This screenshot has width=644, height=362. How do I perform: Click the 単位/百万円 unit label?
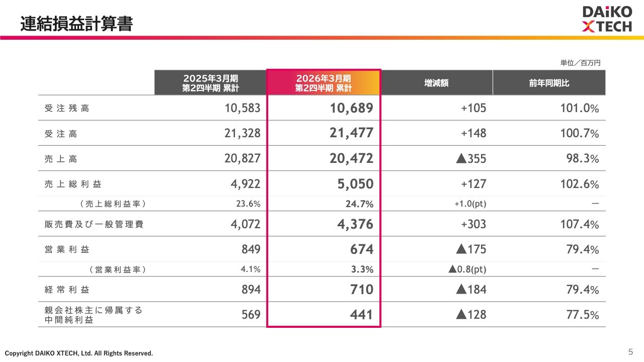coord(580,63)
